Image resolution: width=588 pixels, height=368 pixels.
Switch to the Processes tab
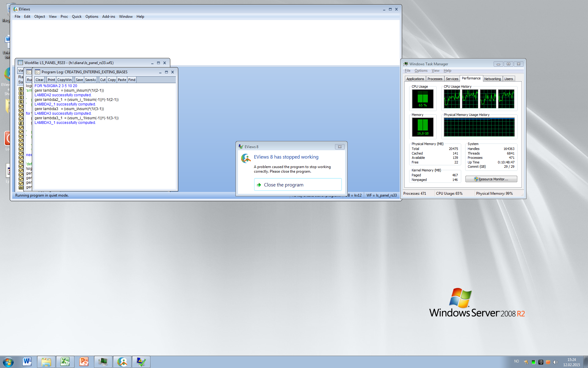pos(435,79)
